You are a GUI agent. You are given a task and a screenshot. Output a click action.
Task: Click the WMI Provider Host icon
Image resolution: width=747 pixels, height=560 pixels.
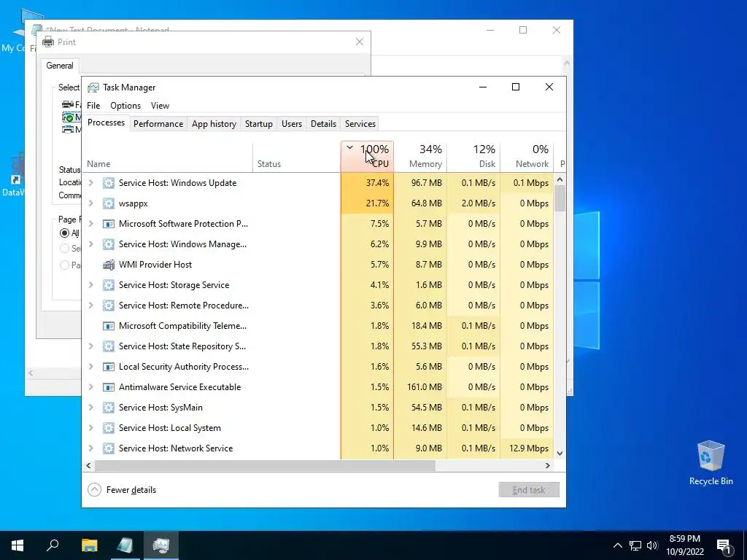[109, 265]
